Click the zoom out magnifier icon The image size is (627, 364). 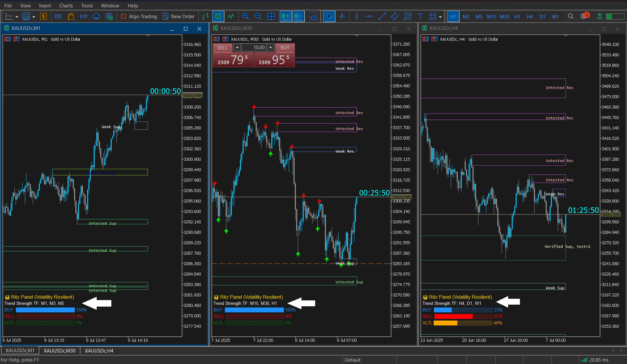pos(258,16)
